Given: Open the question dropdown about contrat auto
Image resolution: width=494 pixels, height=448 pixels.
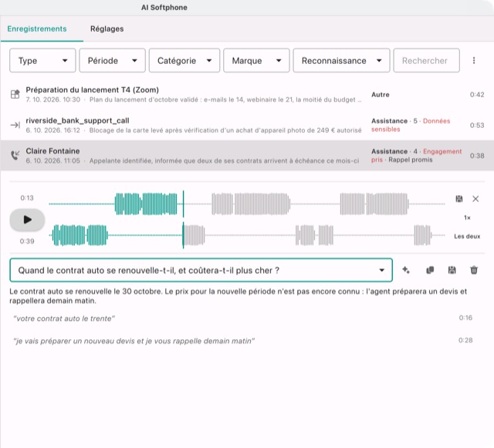Looking at the screenshot, I should coord(201,270).
